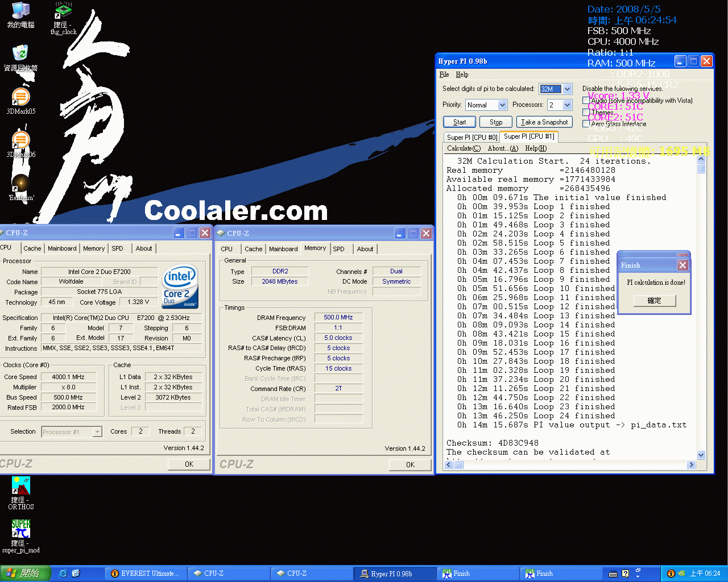Open the thg_clock shortcut on desktop
This screenshot has height=582, width=728.
point(63,18)
